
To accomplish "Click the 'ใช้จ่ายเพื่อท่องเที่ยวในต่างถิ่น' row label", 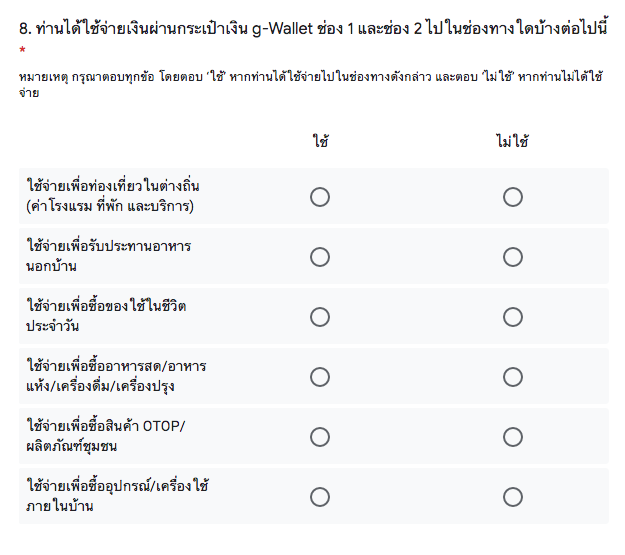I will click(x=110, y=197).
